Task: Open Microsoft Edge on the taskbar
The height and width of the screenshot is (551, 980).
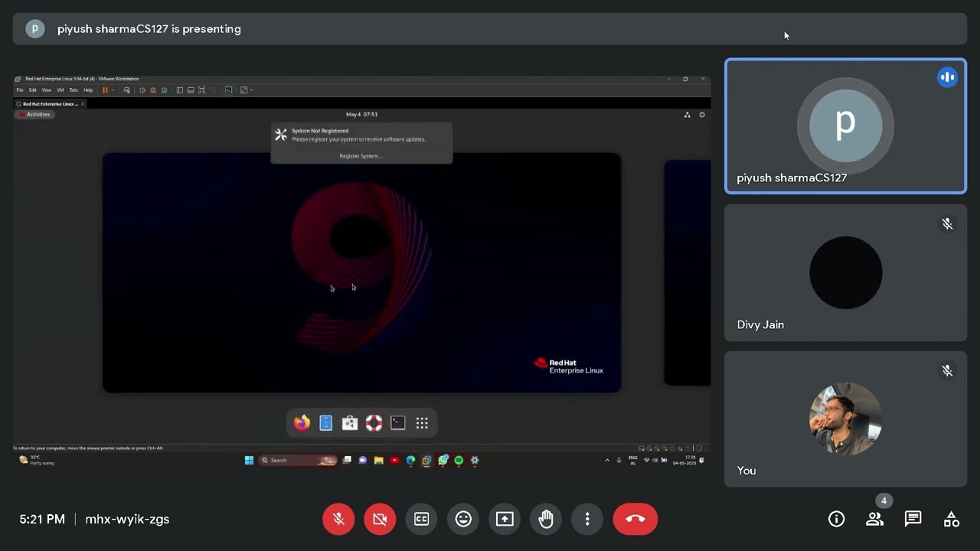Action: [410, 460]
